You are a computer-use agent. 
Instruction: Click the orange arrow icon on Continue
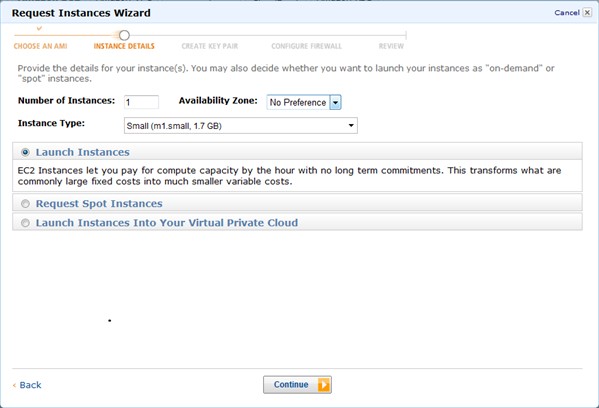324,385
